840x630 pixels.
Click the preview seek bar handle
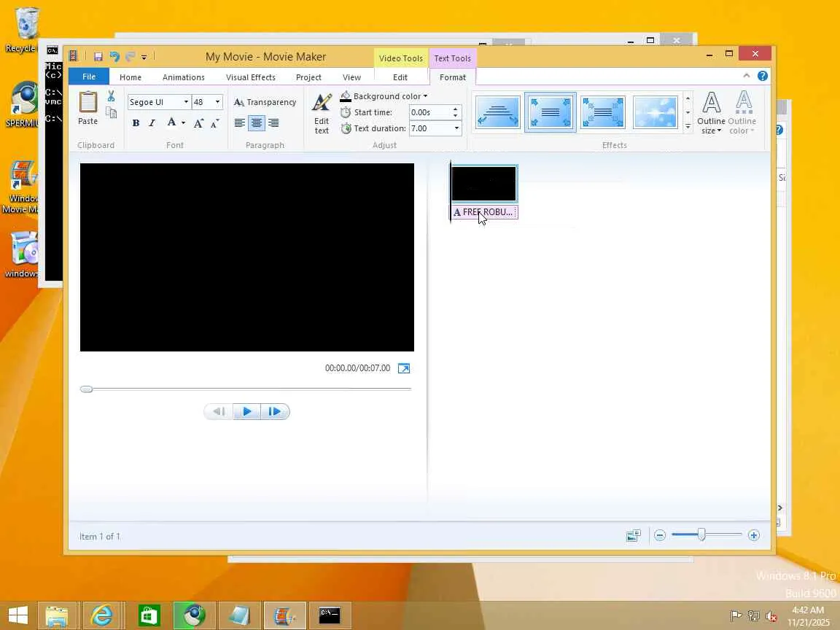click(86, 389)
